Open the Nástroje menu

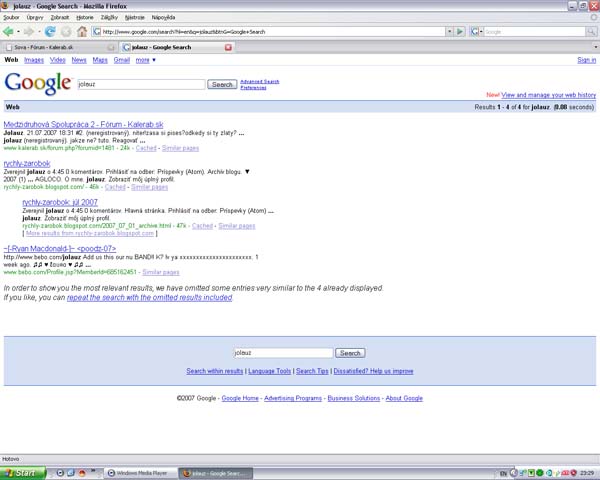135,17
